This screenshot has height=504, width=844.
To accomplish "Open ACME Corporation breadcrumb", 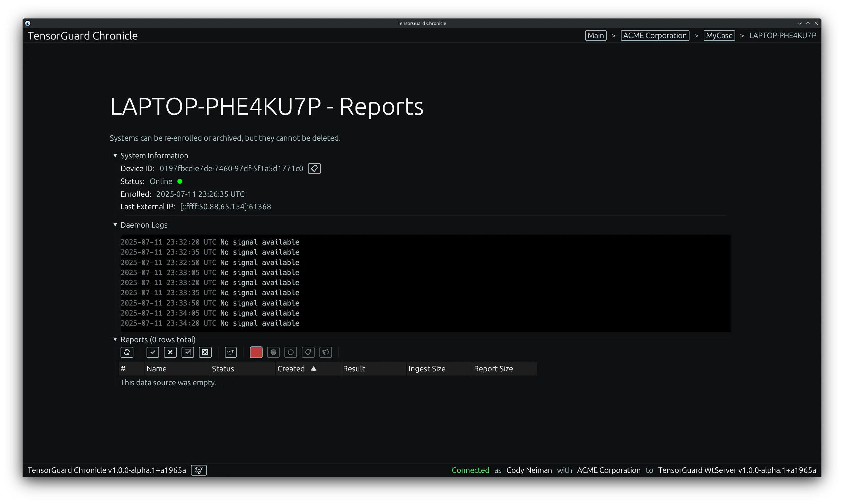I will click(655, 36).
